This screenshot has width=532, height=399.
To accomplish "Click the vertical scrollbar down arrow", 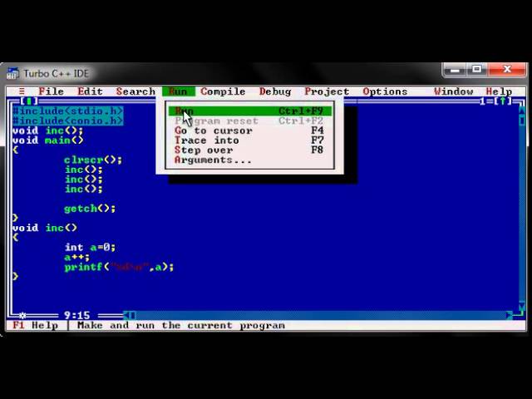I will click(522, 306).
